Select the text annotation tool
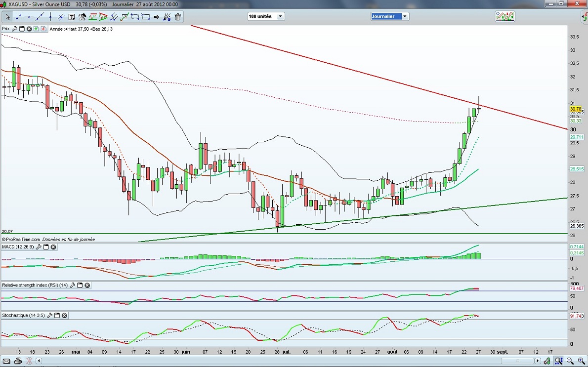The height and width of the screenshot is (367, 588). coord(72,17)
